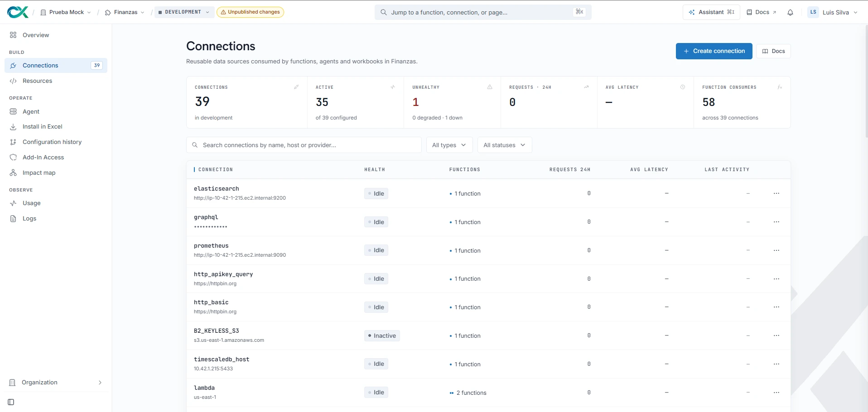The width and height of the screenshot is (868, 412).
Task: Focus the Search connections input field
Action: [304, 145]
